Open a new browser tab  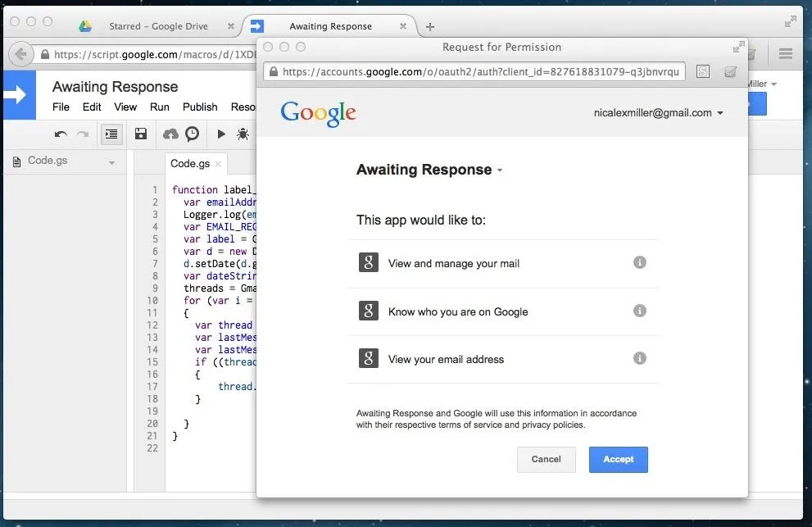tap(430, 26)
